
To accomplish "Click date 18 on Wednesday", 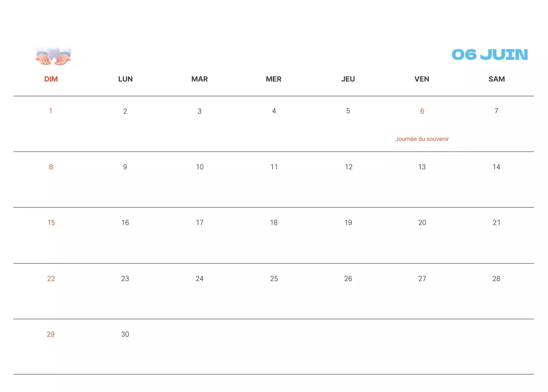I will (274, 223).
